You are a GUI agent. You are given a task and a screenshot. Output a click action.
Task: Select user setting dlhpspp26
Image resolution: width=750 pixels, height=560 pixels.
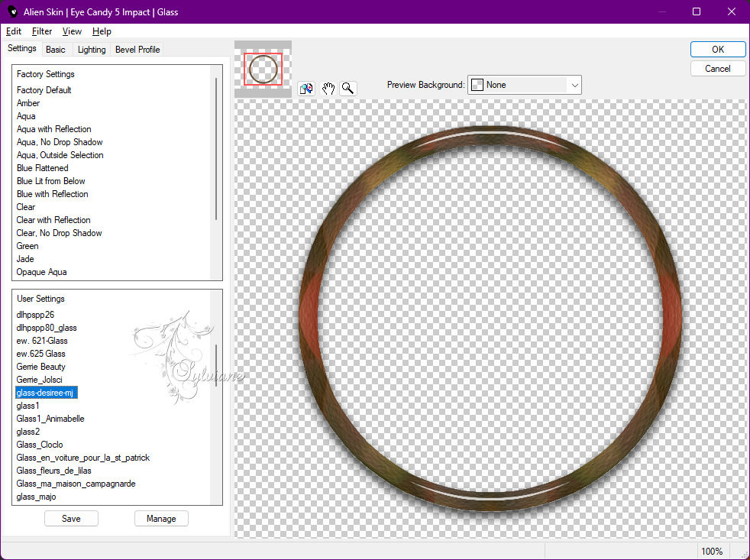pyautogui.click(x=35, y=315)
